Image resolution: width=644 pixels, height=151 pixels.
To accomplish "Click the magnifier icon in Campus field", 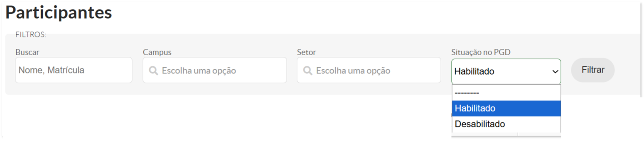I will pos(153,71).
